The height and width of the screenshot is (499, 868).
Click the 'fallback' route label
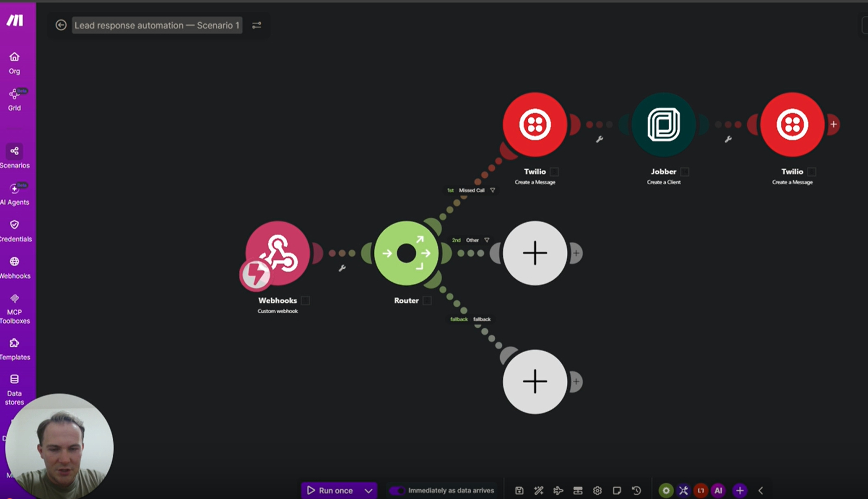(x=470, y=319)
